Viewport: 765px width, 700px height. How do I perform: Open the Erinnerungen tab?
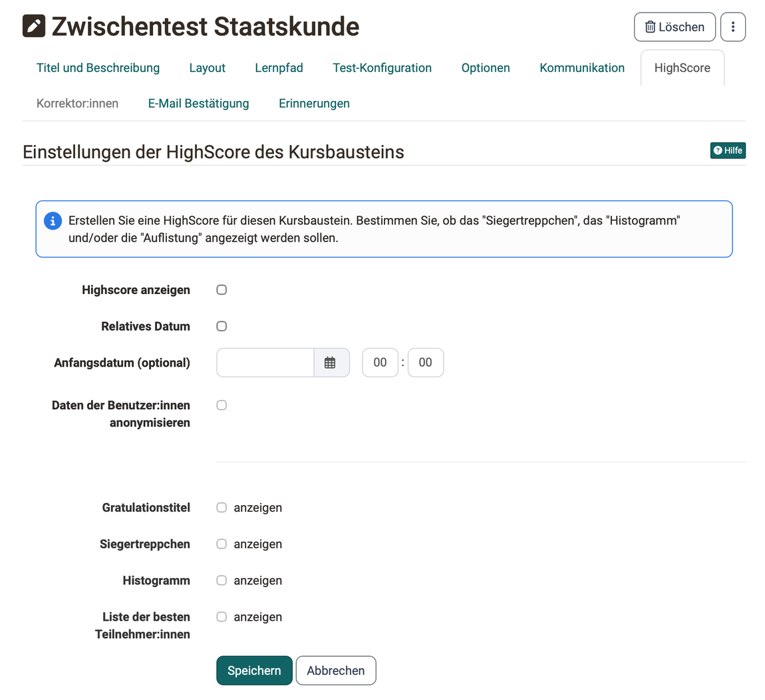click(x=314, y=104)
